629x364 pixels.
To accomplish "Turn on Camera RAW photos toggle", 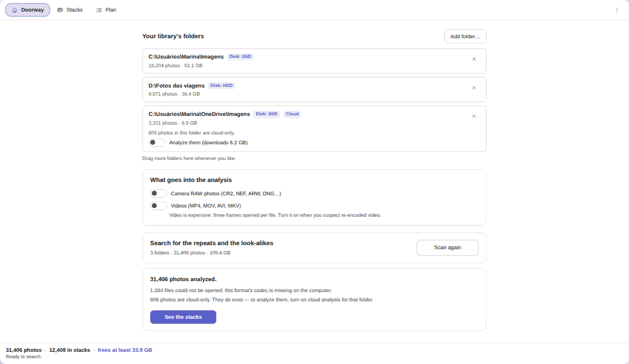I will (x=158, y=194).
